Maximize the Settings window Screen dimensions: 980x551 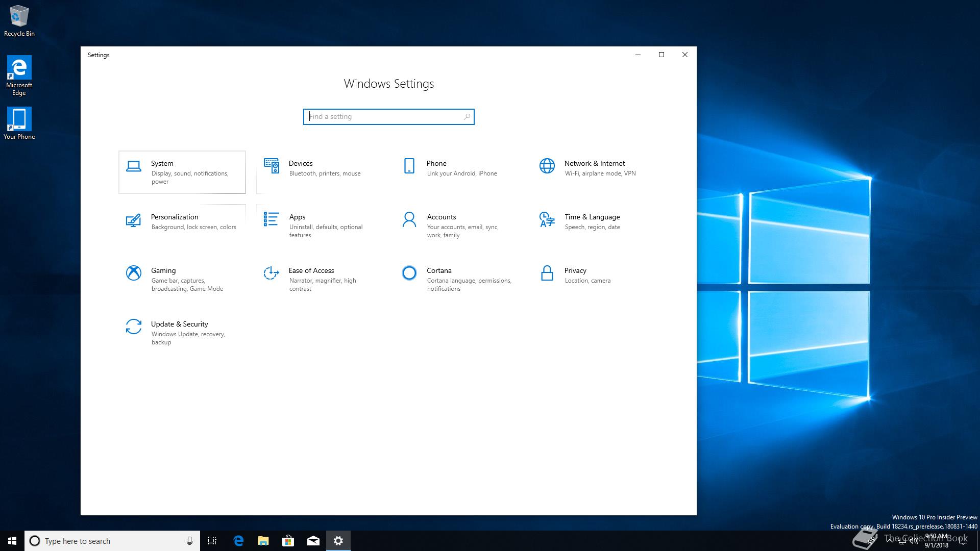(661, 55)
